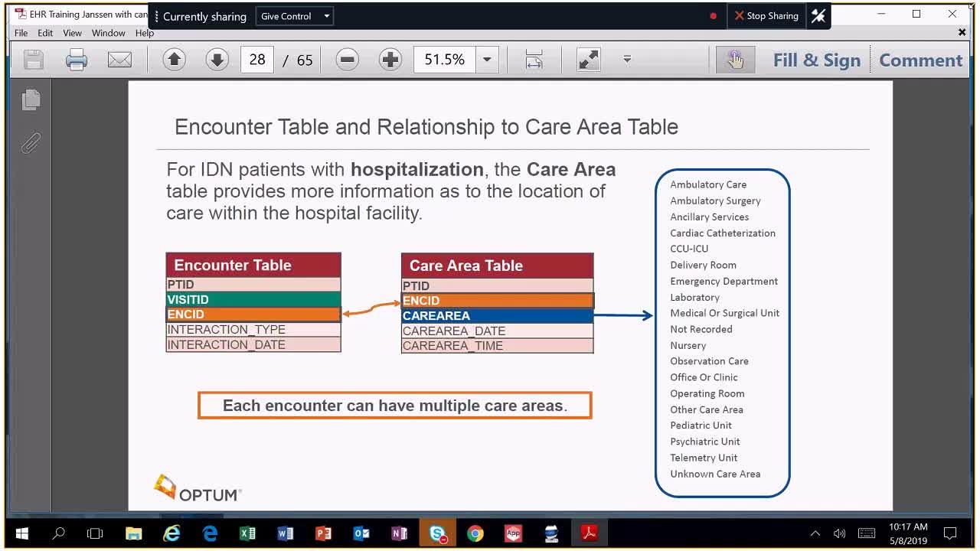Click the red recording indicator dot

click(x=713, y=15)
